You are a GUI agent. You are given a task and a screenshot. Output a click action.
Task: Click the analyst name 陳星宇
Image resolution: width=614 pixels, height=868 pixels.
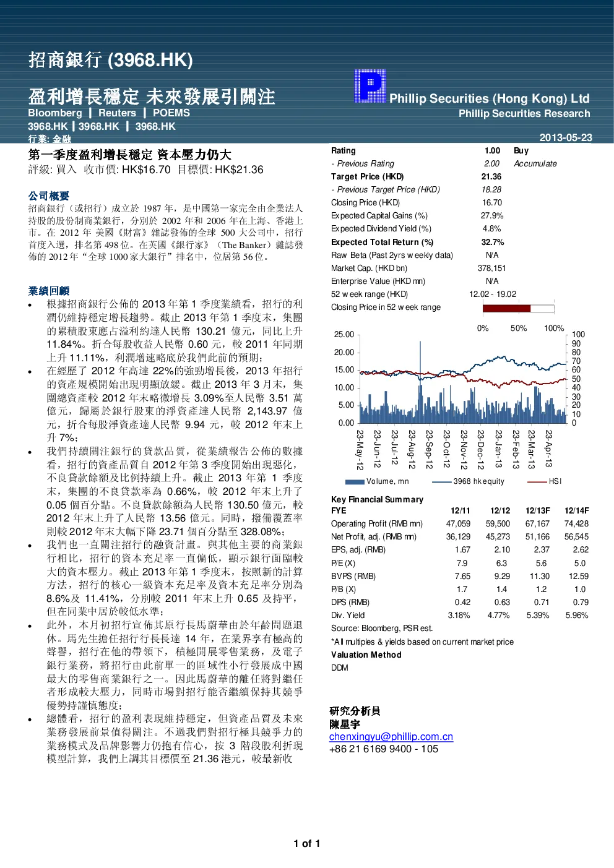[x=345, y=724]
